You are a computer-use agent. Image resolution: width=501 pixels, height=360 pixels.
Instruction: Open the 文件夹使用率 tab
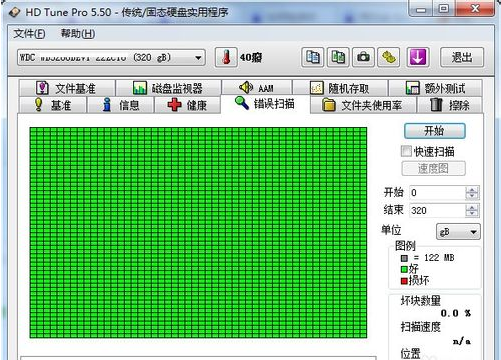(363, 105)
